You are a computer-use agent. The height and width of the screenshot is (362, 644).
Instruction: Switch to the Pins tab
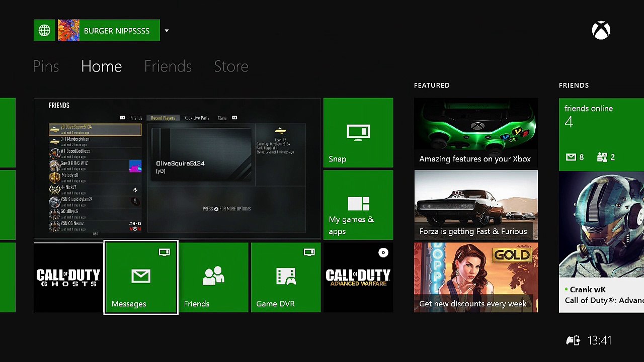pos(46,66)
